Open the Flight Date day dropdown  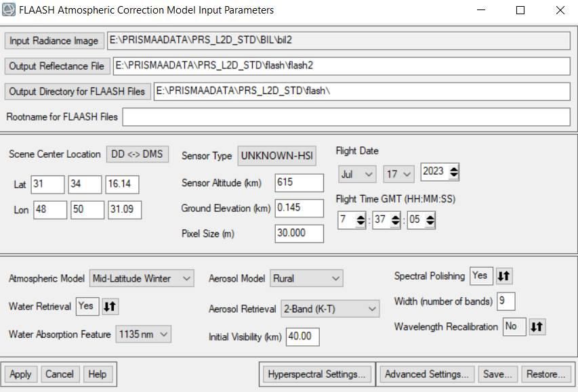click(398, 174)
